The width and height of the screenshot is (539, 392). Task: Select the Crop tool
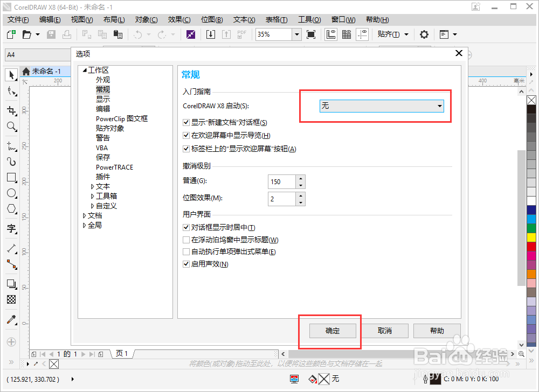point(12,110)
